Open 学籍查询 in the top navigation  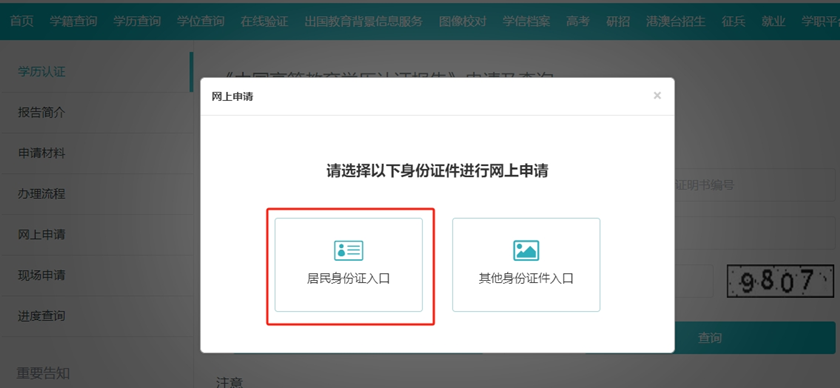pos(73,21)
